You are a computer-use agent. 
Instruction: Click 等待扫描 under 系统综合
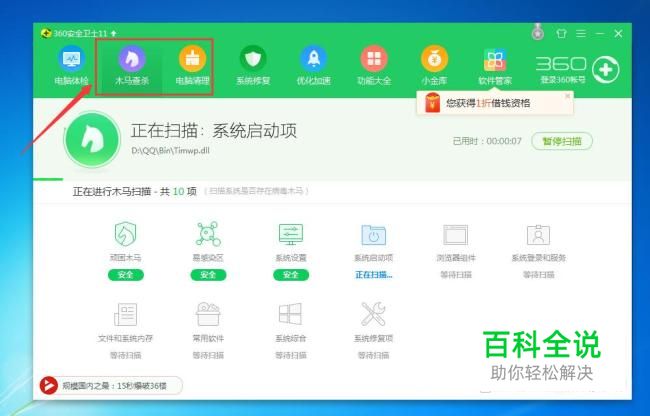click(x=291, y=356)
